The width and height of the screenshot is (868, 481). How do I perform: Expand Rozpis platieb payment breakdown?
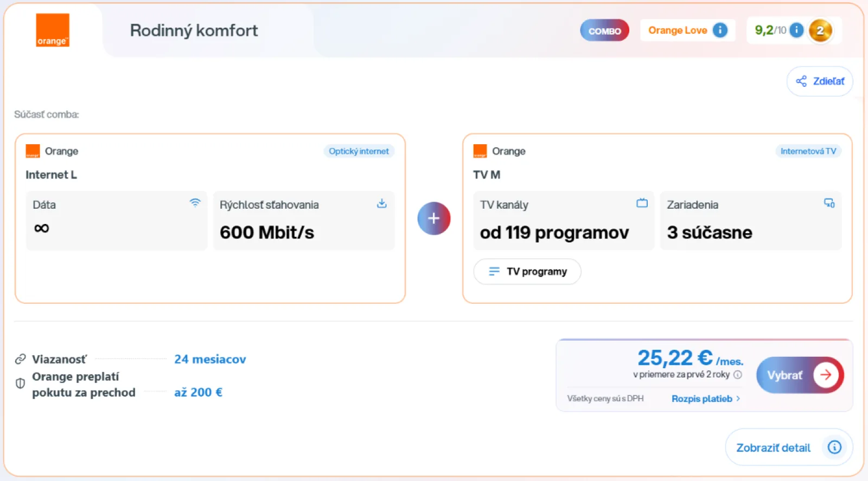tap(706, 399)
